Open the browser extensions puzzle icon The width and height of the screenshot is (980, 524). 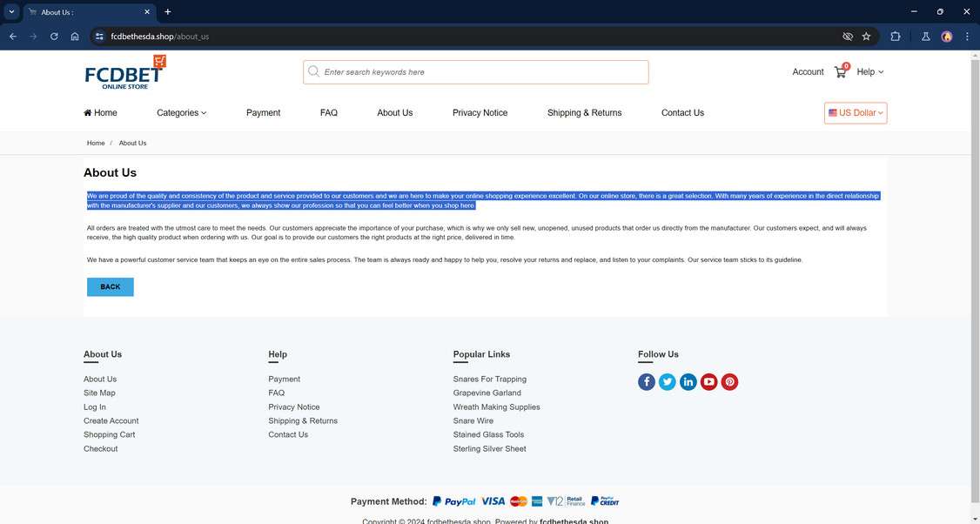click(x=895, y=37)
